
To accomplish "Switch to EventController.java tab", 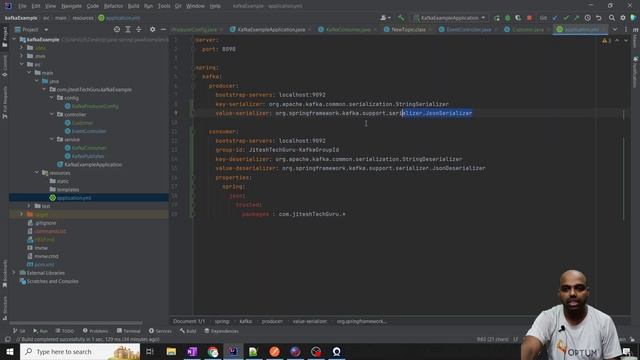I will (x=468, y=29).
